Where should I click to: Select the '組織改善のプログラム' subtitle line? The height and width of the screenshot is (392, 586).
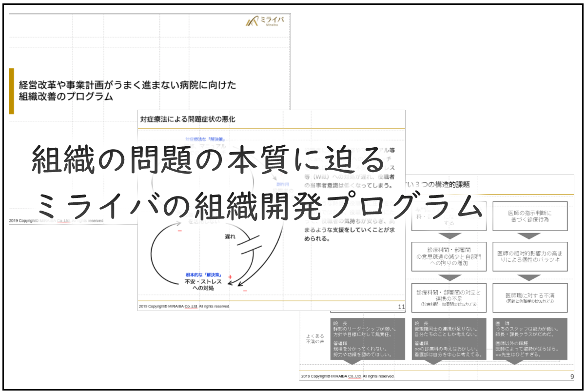pyautogui.click(x=65, y=97)
